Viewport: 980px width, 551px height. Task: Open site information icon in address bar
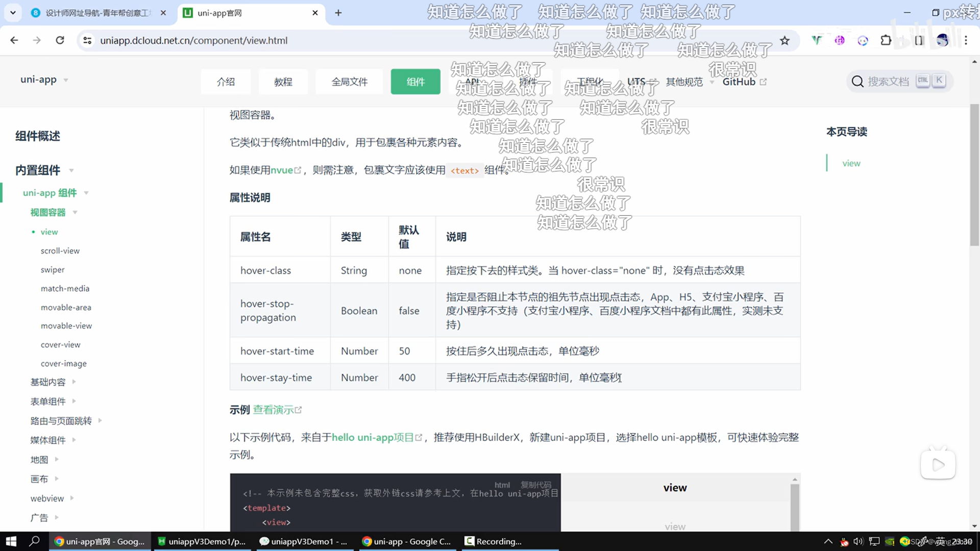pyautogui.click(x=87, y=40)
